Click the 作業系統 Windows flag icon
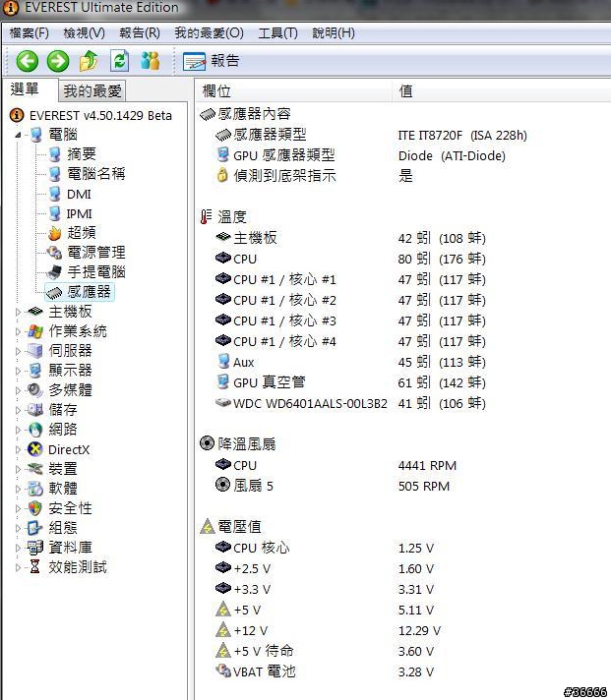The width and height of the screenshot is (611, 700). tap(34, 331)
